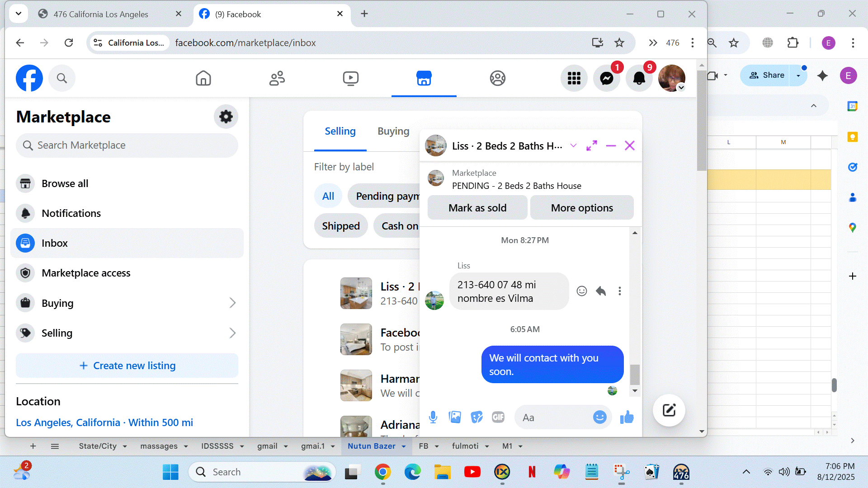The height and width of the screenshot is (488, 868).
Task: Click the Search Marketplace field
Action: pyautogui.click(x=127, y=145)
